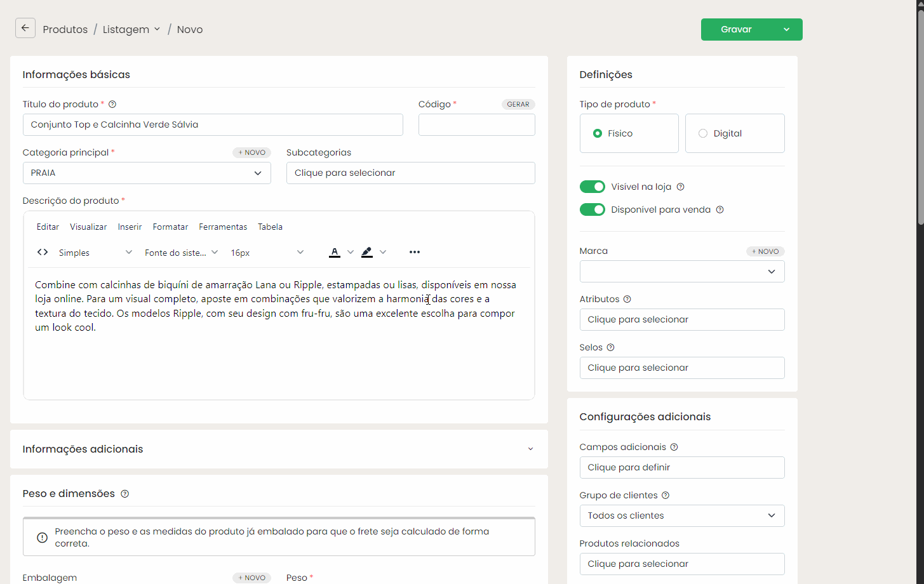Screen dimensions: 924x584
Task: Open the Grupo de clientes dropdown
Action: [681, 515]
